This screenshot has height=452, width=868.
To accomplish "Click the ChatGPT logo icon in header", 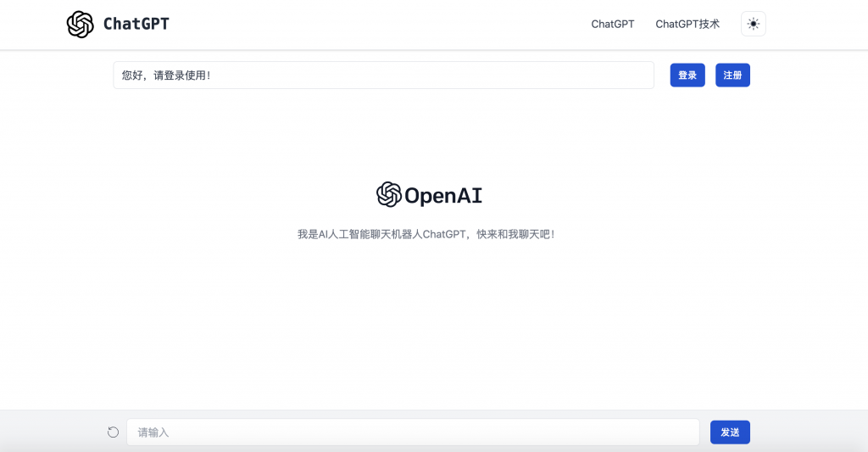I will [x=81, y=25].
